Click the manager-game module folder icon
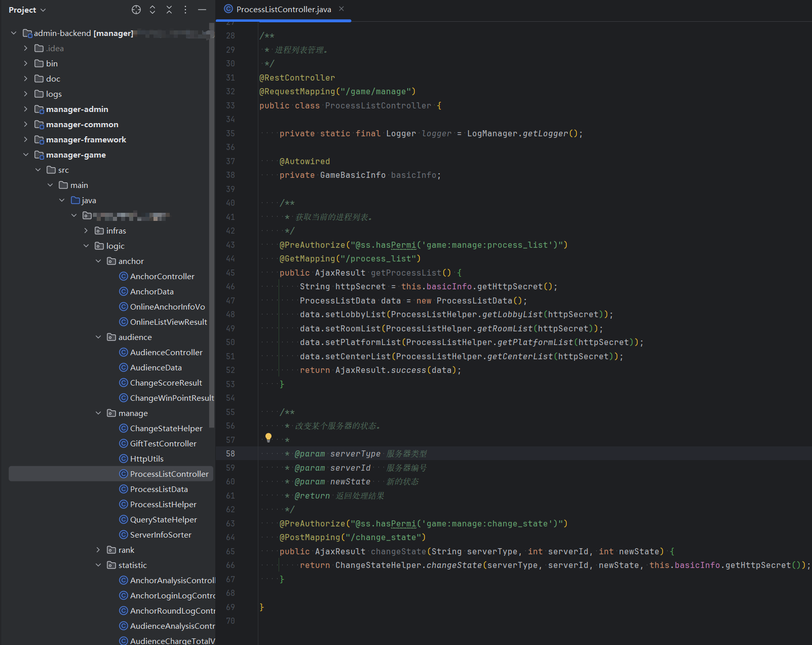Viewport: 812px width, 645px height. pyautogui.click(x=39, y=155)
